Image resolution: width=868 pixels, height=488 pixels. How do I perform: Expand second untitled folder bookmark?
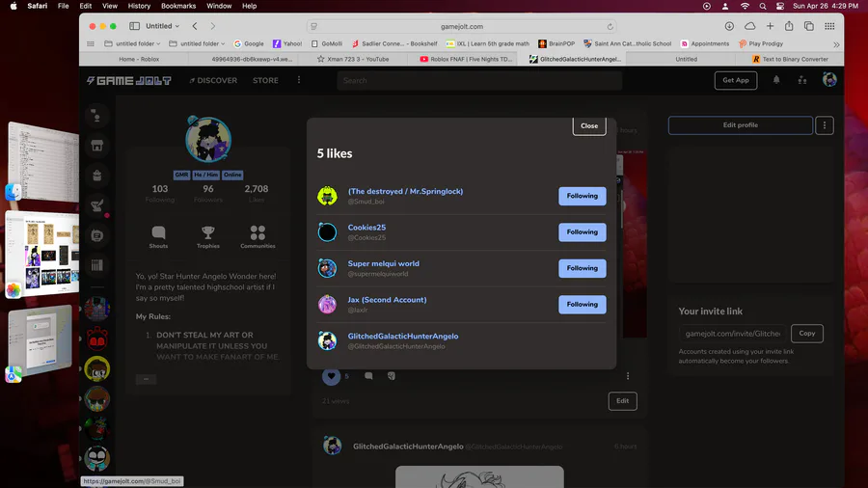(x=197, y=43)
